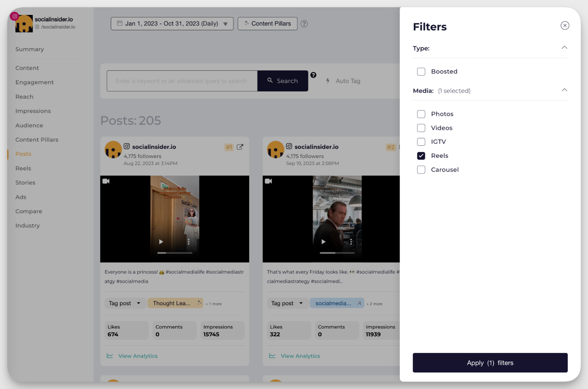Click the video camera icon on post #1

point(106,181)
